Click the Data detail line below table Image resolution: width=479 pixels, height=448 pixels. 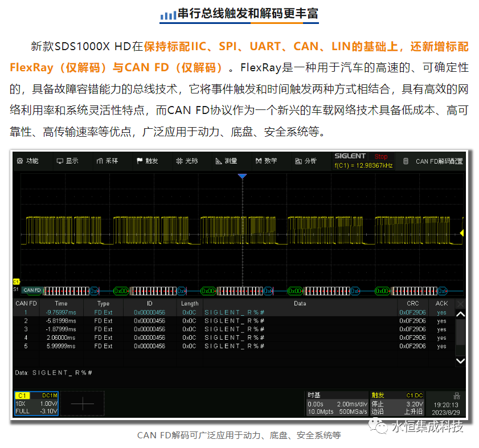[x=54, y=372]
